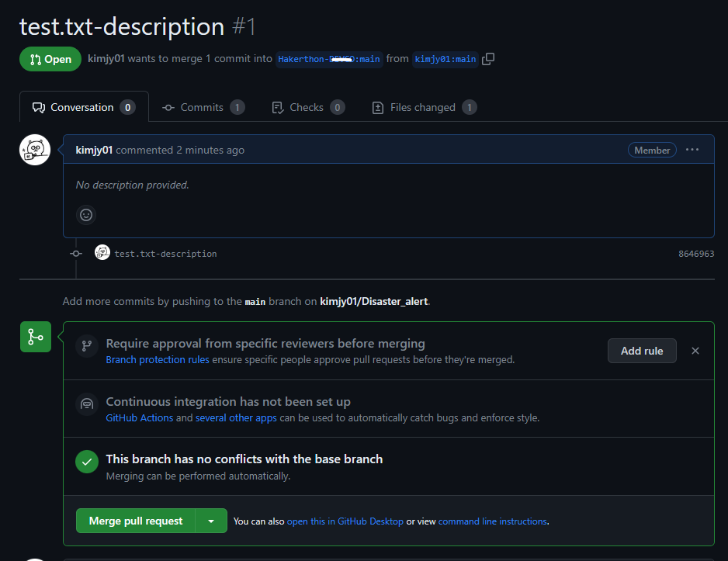Click the 2 minutes ago timestamp
This screenshot has height=561, width=728.
coord(210,150)
